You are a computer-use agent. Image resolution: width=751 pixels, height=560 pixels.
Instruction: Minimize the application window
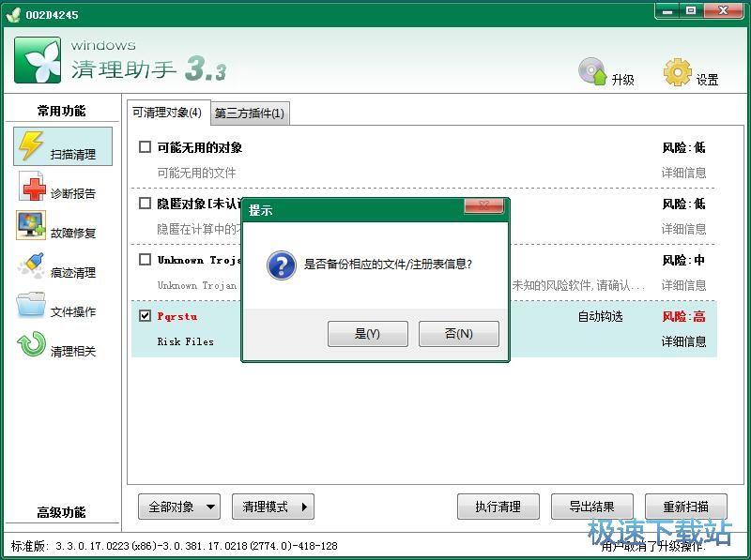667,11
